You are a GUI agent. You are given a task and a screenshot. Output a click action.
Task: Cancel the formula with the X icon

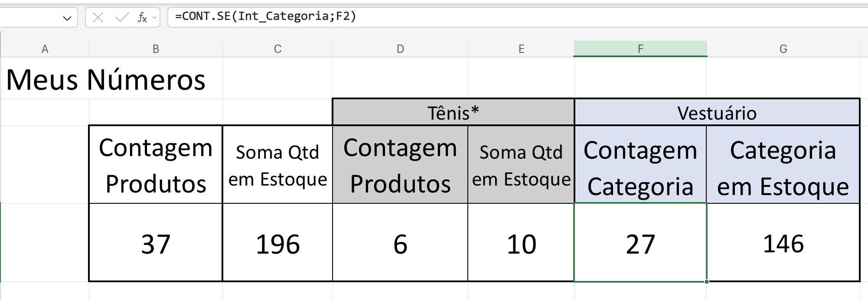[x=99, y=18]
